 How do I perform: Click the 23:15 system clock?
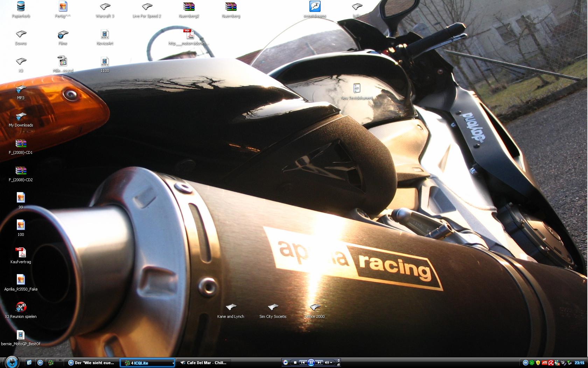coord(579,363)
